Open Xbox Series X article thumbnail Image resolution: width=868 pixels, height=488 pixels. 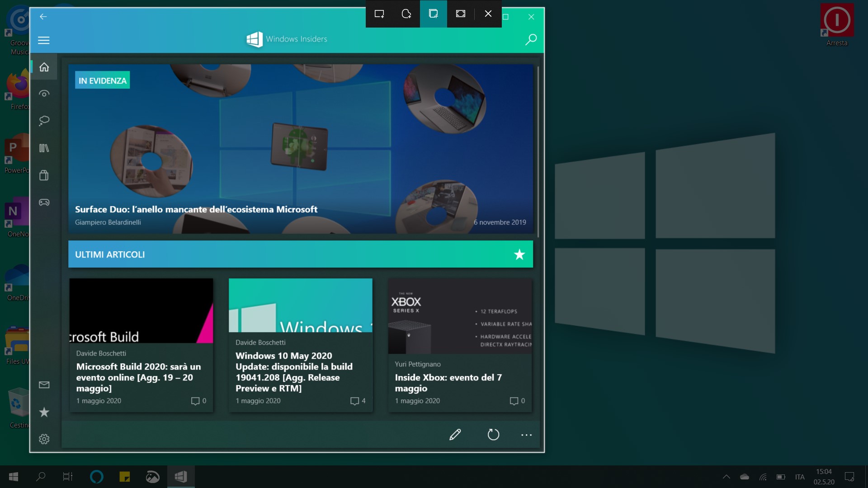click(460, 316)
